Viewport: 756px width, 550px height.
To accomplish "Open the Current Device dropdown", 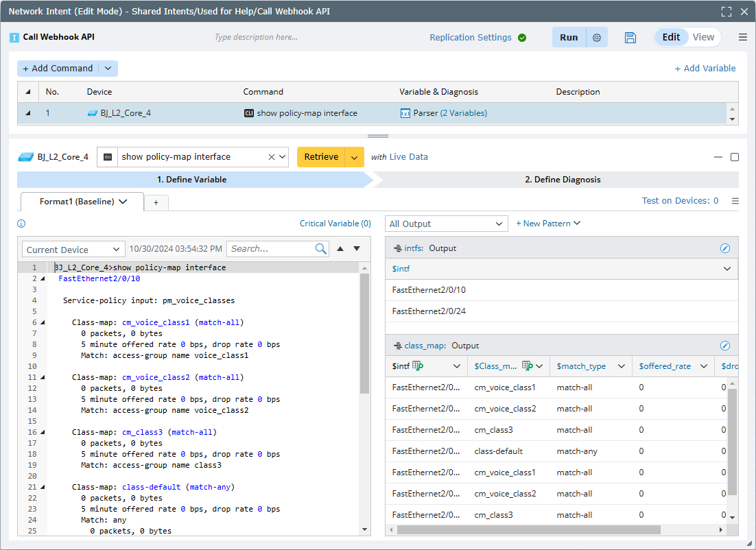I will click(x=73, y=250).
